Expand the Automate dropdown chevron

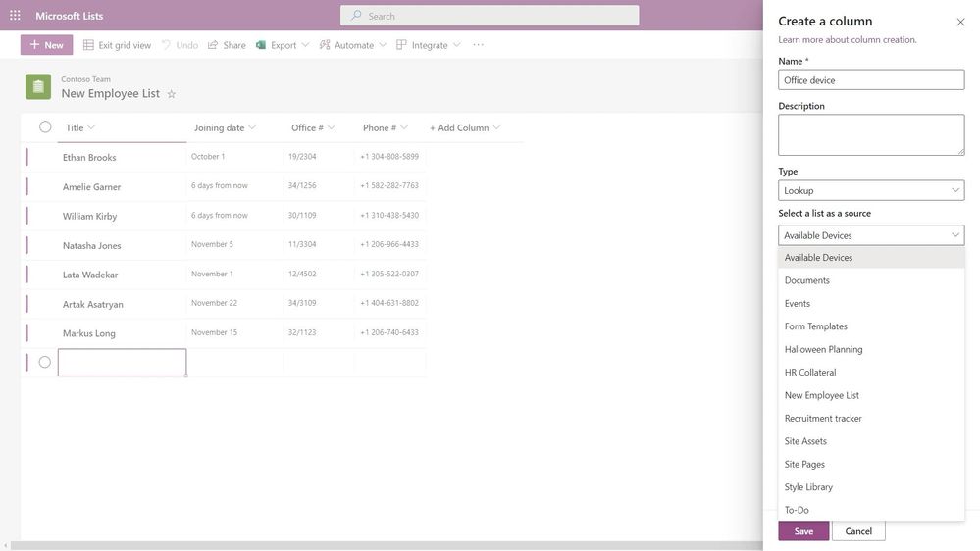[383, 45]
